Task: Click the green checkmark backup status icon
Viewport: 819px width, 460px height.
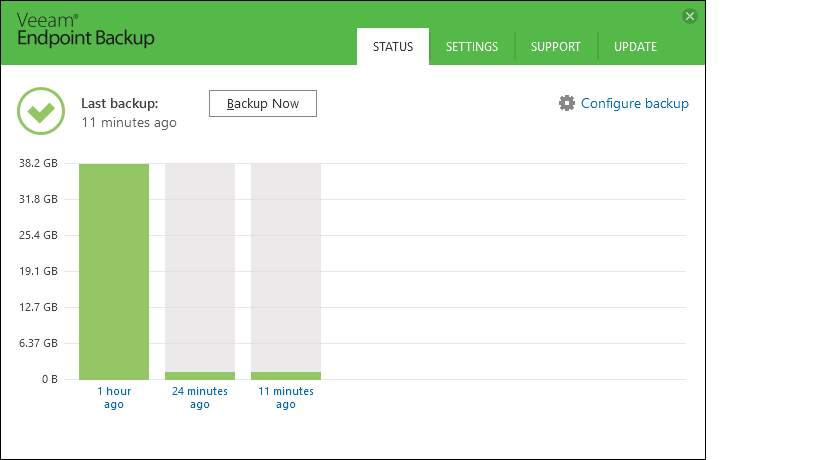Action: [x=41, y=111]
